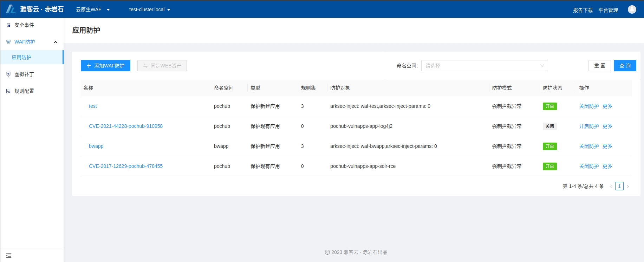Disable protection for the test row

(589, 106)
